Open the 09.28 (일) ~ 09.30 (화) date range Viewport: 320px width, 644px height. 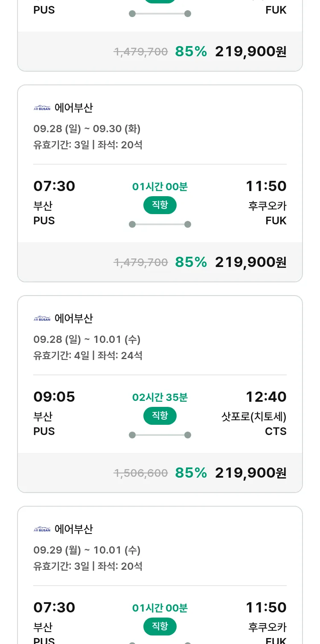(87, 129)
